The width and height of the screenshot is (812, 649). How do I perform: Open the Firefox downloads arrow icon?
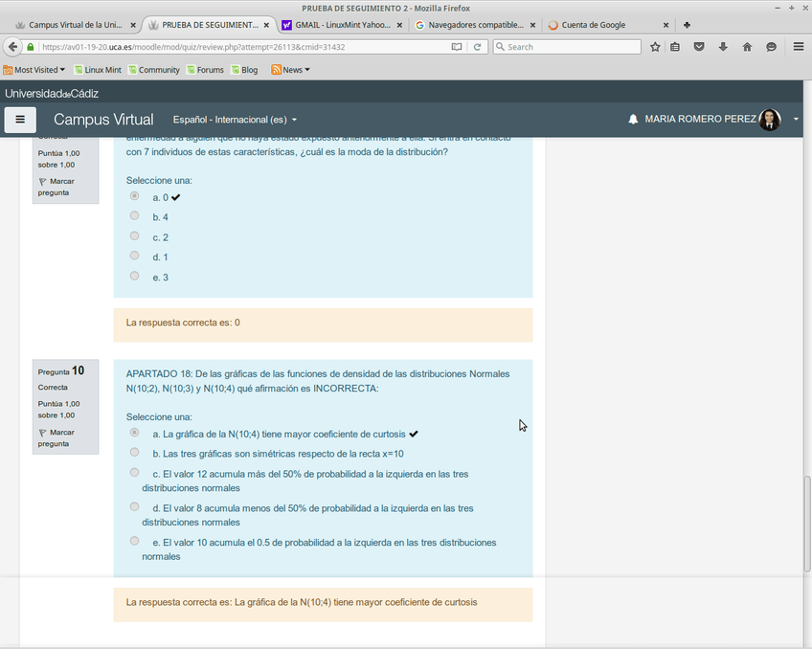click(x=723, y=47)
